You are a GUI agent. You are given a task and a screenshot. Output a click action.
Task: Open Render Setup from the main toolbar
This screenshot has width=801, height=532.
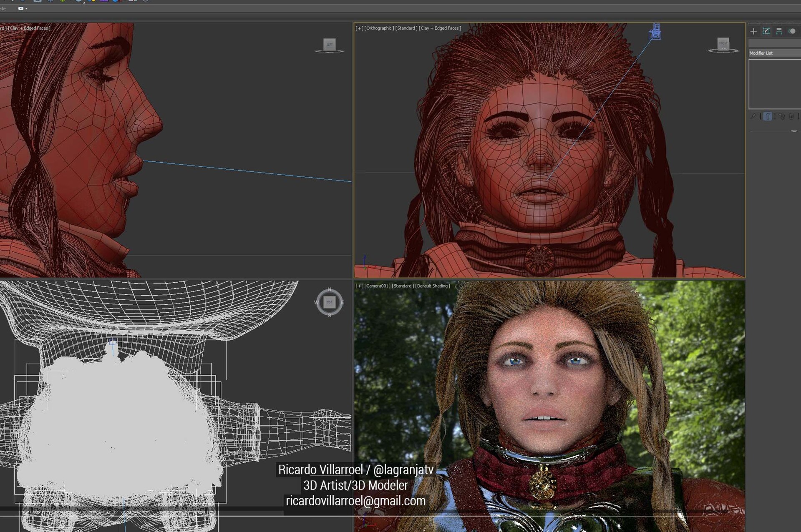[x=116, y=2]
